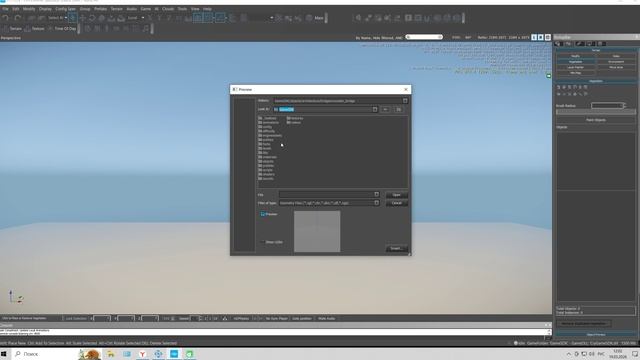Open the History path dropdown
The width and height of the screenshot is (640, 360).
point(405,100)
